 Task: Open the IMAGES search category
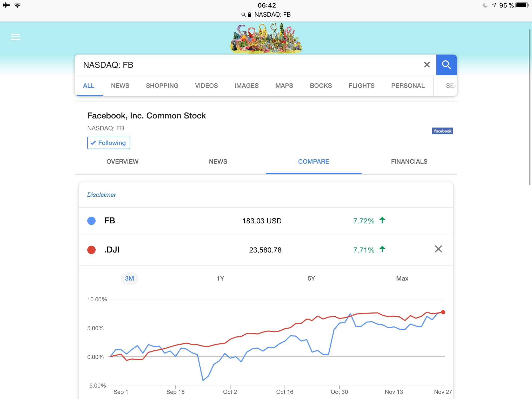pyautogui.click(x=247, y=86)
